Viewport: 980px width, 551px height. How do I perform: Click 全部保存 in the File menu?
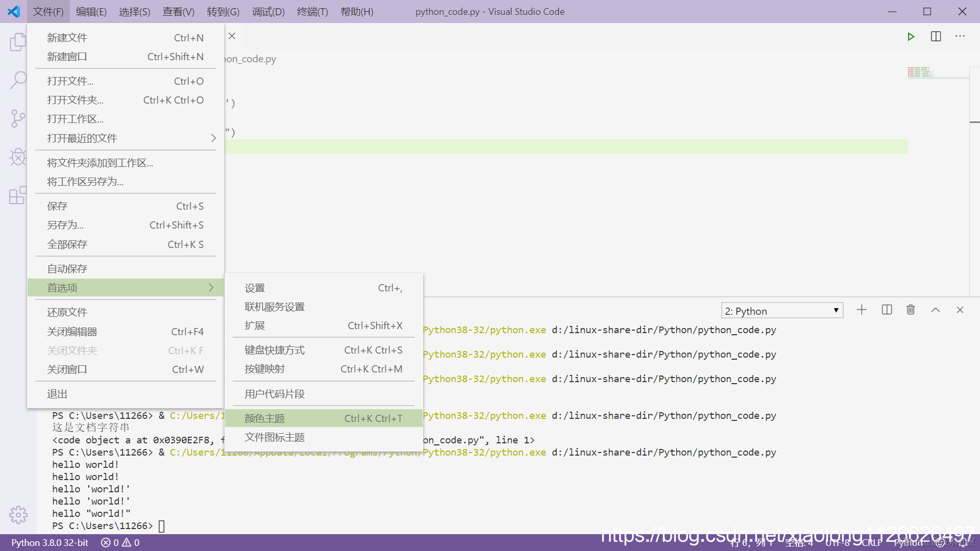tap(126, 244)
